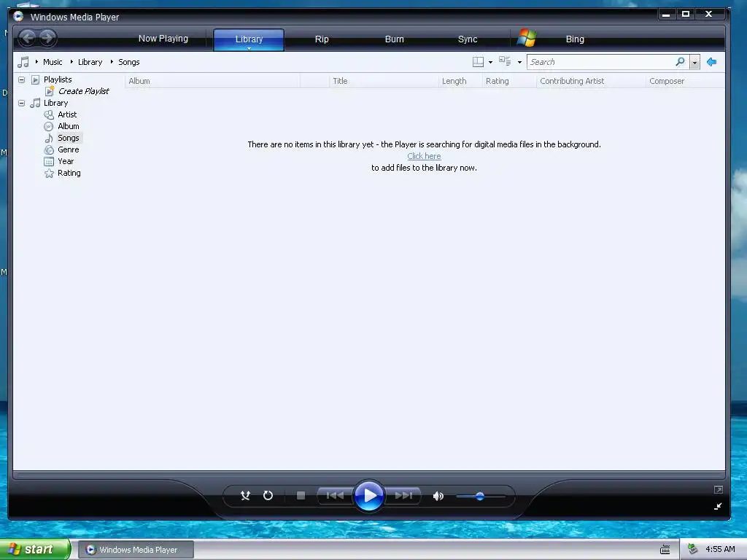Click the Artist icon in Library tree

click(x=49, y=114)
